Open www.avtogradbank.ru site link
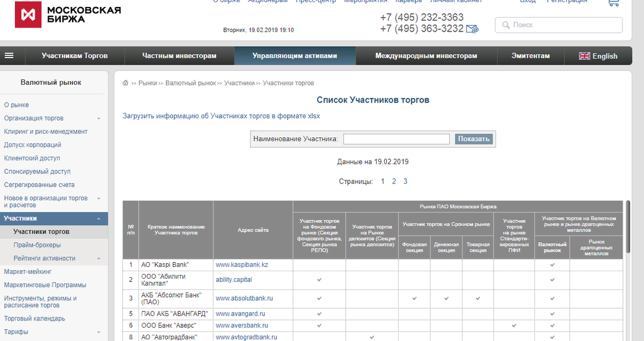 pyautogui.click(x=246, y=337)
